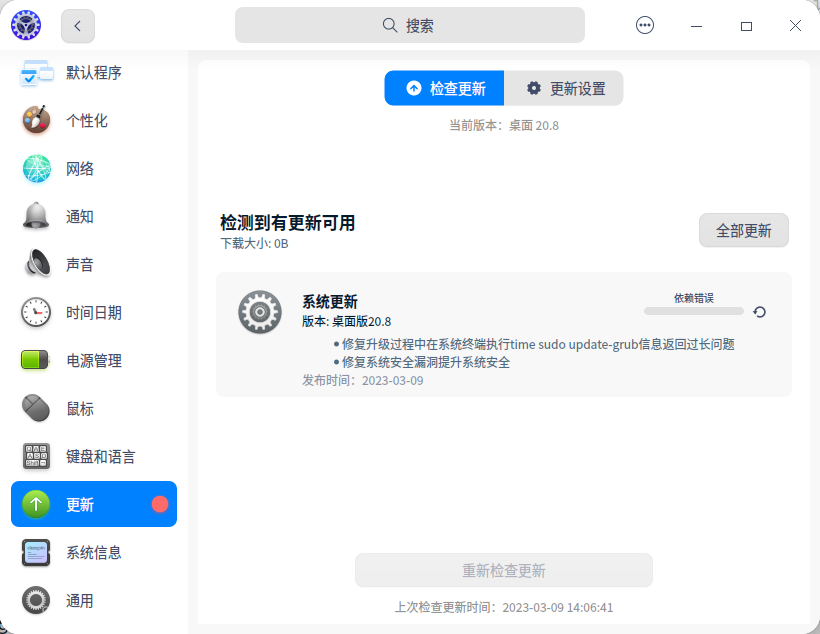
Task: Click the update-grub changelog line
Action: point(534,344)
